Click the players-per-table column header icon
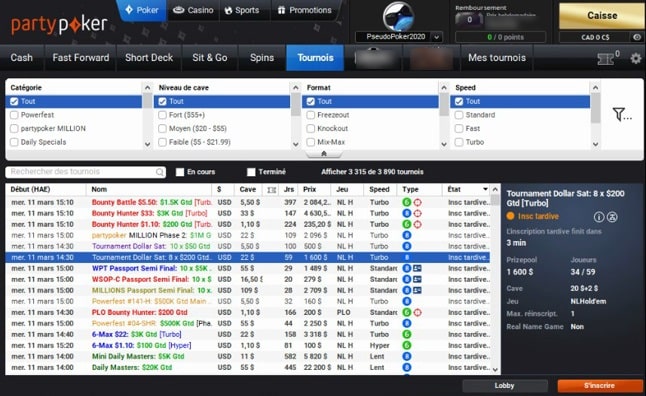 pos(272,190)
